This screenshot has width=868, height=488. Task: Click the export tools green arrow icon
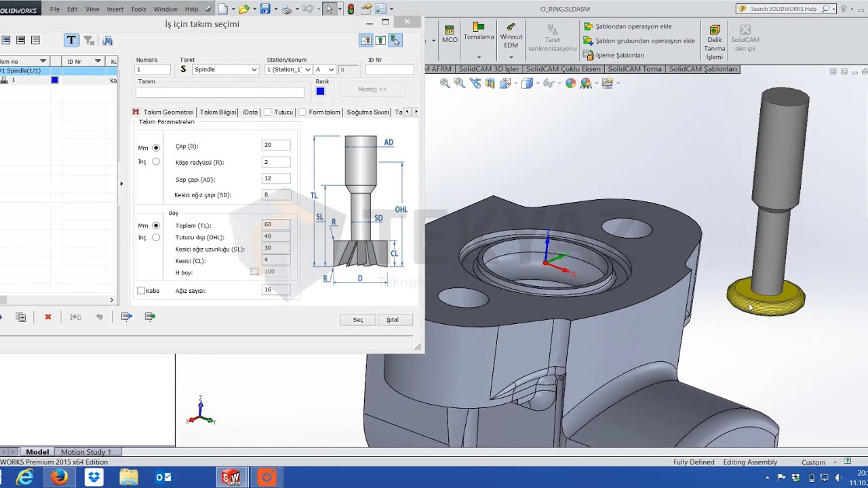tap(151, 317)
